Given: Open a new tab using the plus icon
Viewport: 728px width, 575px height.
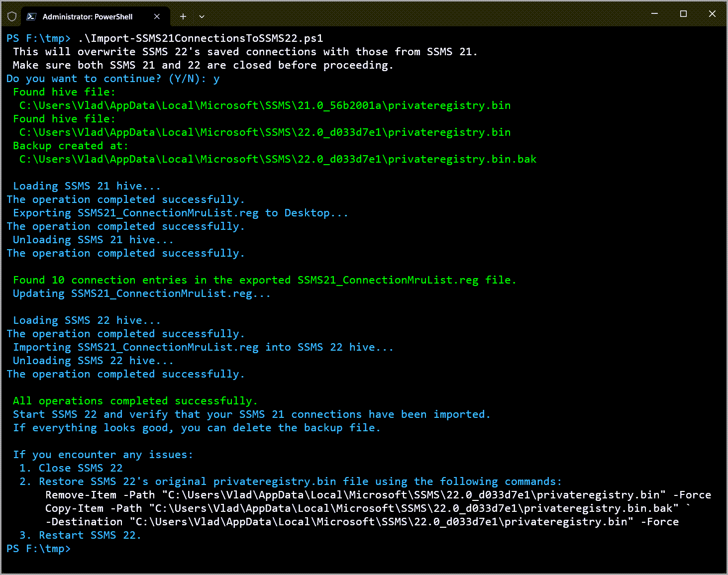Looking at the screenshot, I should tap(183, 16).
